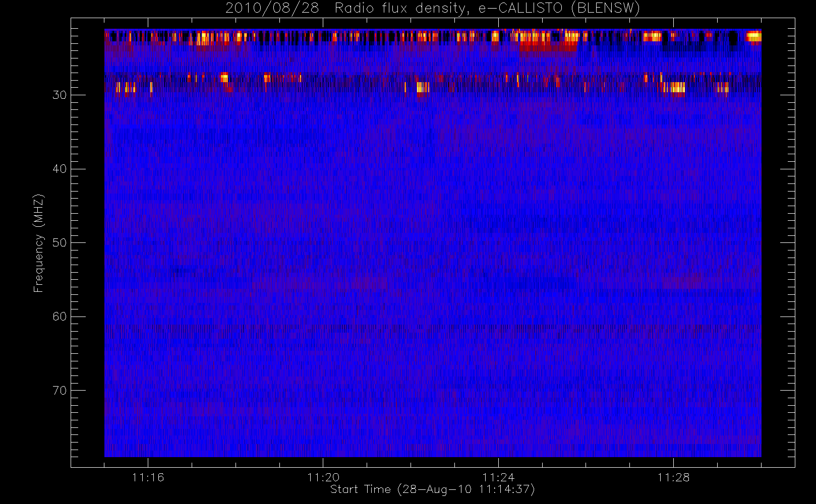Click the 60 frequency tick label
816x504 pixels.
(60, 317)
